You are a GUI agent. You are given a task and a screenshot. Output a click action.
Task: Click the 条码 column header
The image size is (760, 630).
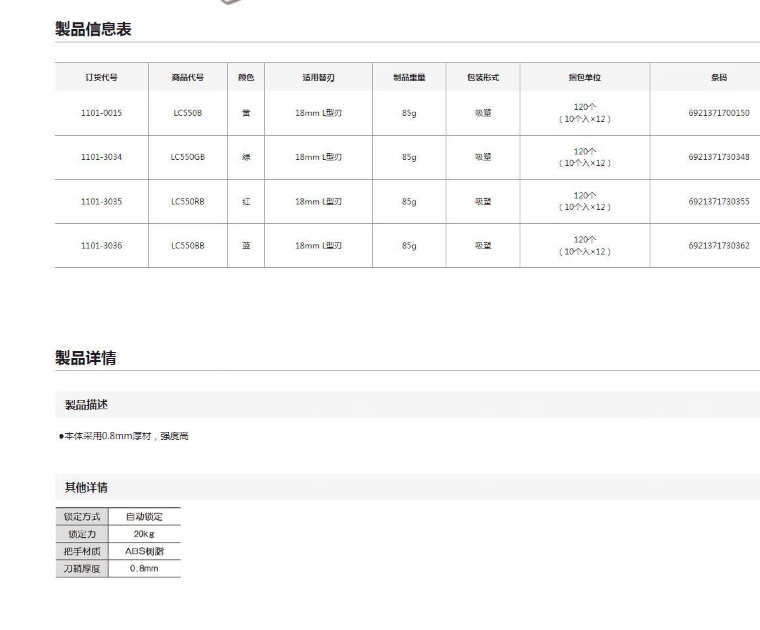click(718, 77)
